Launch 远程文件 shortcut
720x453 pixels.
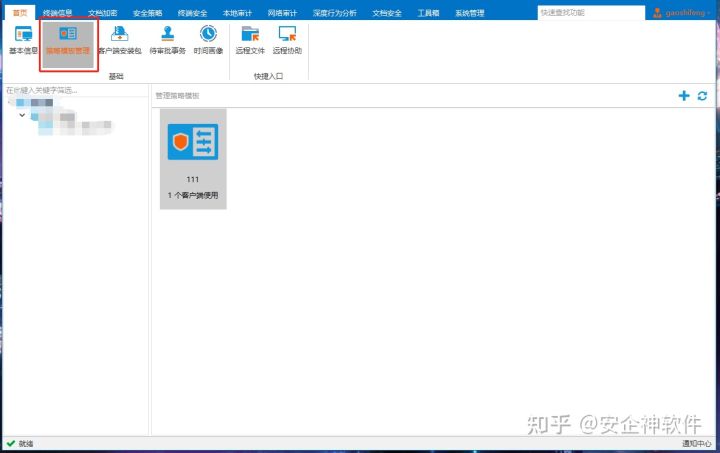250,40
